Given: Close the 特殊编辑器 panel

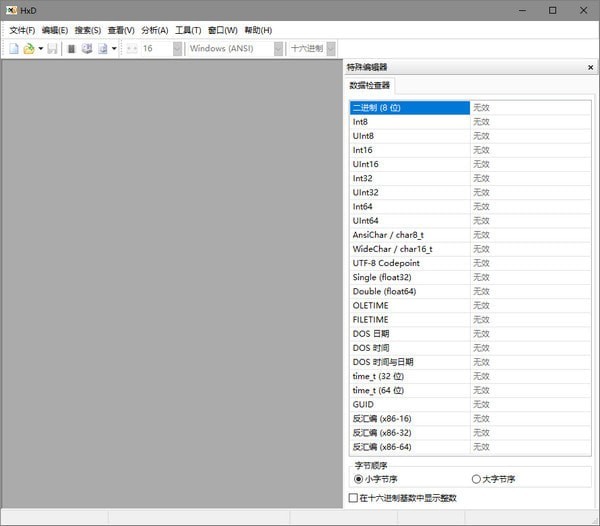Looking at the screenshot, I should click(590, 67).
